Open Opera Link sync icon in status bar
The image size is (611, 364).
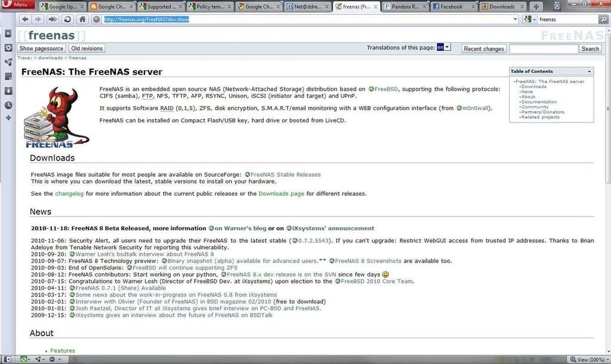(25, 359)
